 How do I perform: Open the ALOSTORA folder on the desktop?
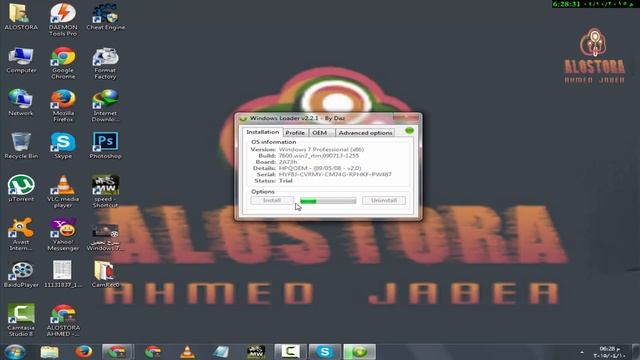(21, 17)
